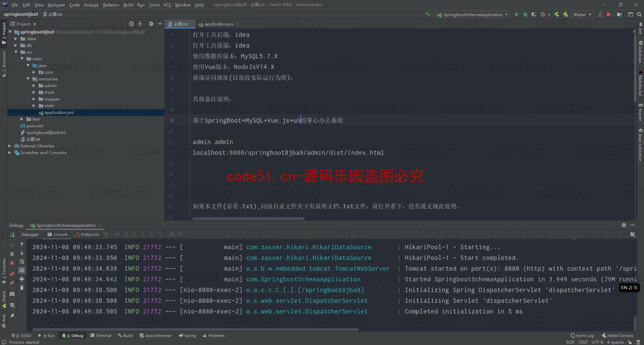Open the Event Log
The height and width of the screenshot is (345, 644).
point(582,335)
